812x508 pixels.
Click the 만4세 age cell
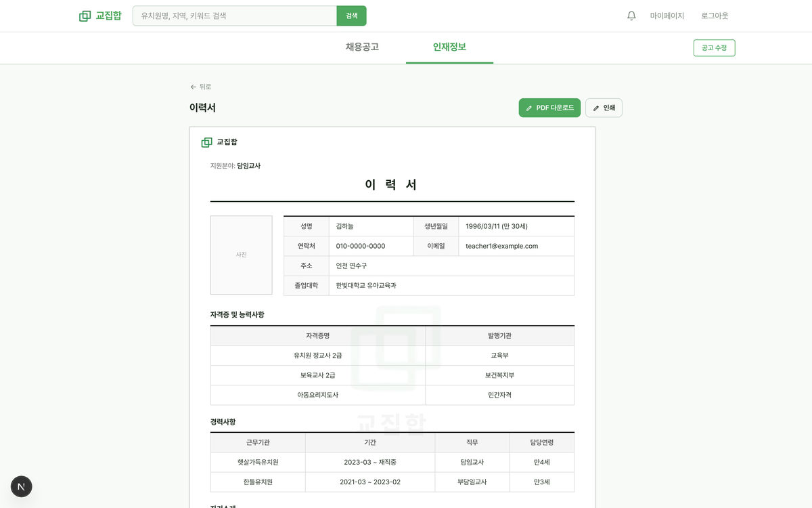point(542,462)
